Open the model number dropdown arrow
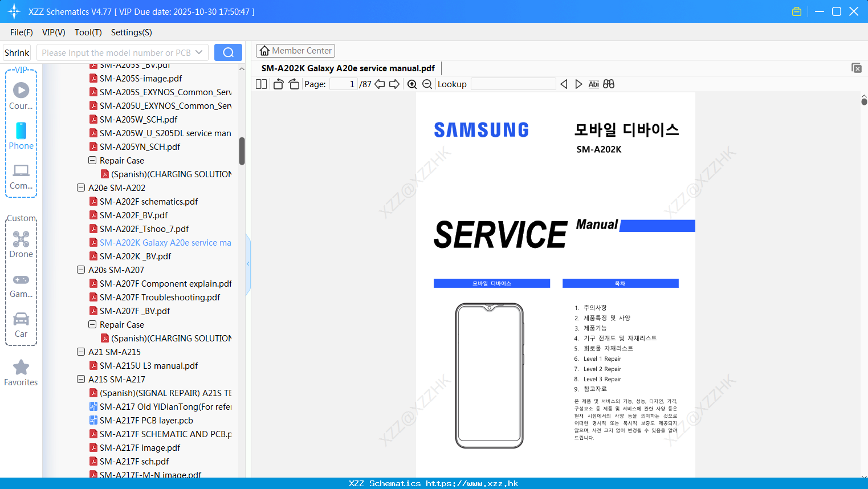The width and height of the screenshot is (868, 489). click(199, 52)
